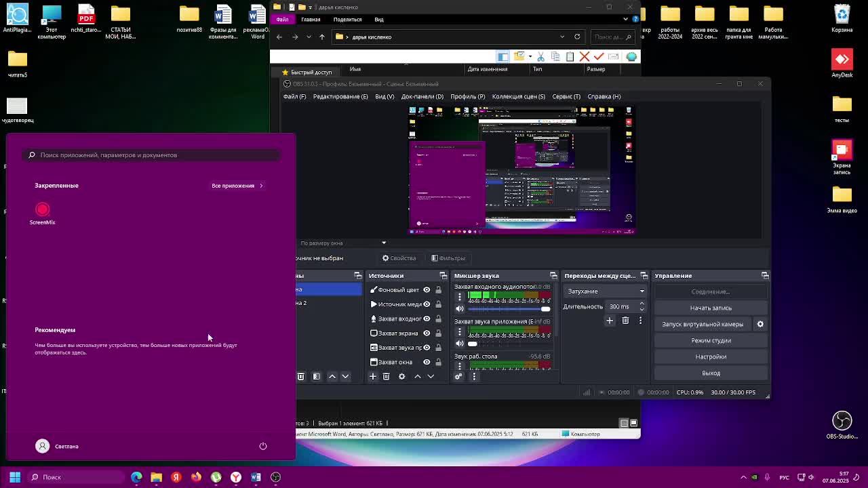Screen dimensions: 868x488
Task: Open Word from the taskbar
Action: (256, 477)
